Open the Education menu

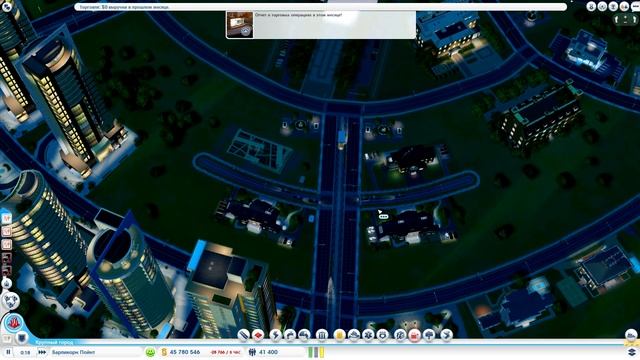pyautogui.click(x=400, y=335)
